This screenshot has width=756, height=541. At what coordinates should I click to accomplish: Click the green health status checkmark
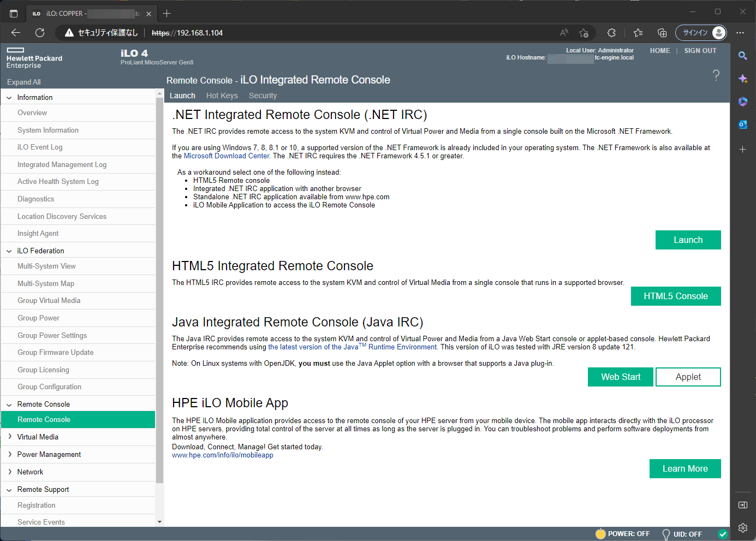(x=723, y=534)
